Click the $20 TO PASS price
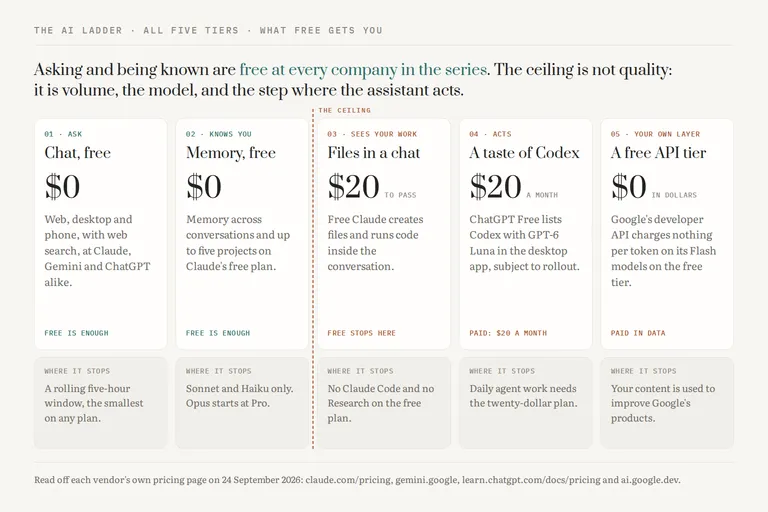This screenshot has width=768, height=512. point(372,187)
